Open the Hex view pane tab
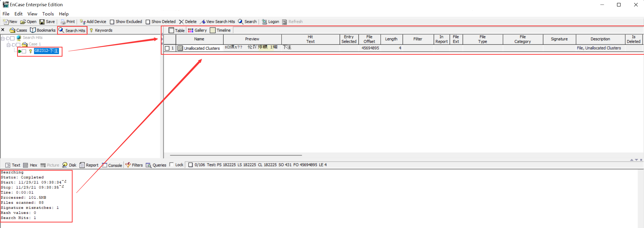The height and width of the screenshot is (228, 644). click(x=30, y=165)
